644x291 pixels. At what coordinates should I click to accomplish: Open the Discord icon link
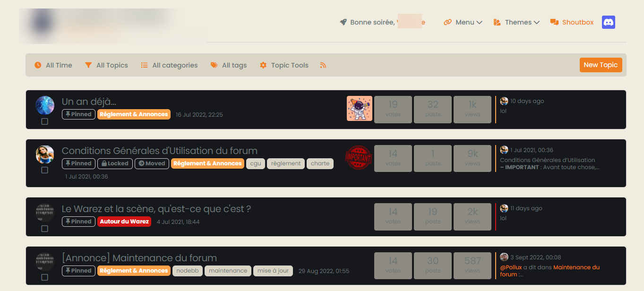pyautogui.click(x=608, y=22)
